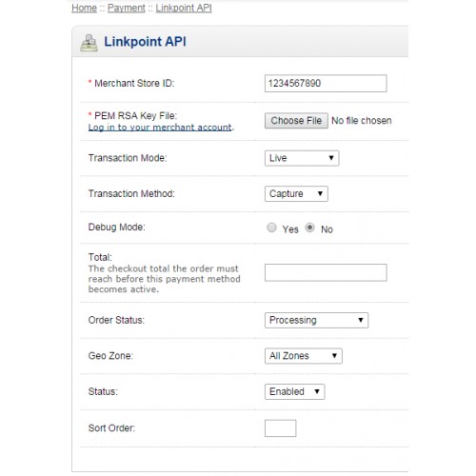
Task: Open the Geo Zone dropdown
Action: pyautogui.click(x=304, y=356)
